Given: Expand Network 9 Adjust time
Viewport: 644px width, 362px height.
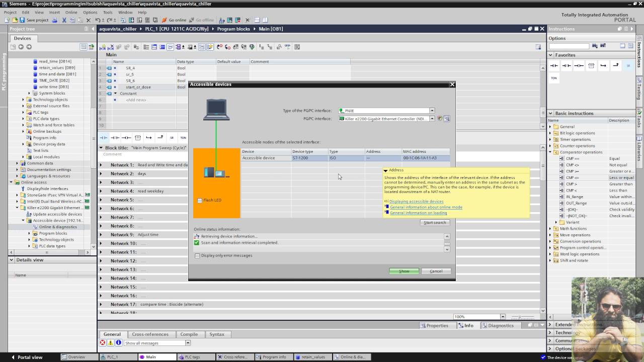Looking at the screenshot, I should [101, 235].
